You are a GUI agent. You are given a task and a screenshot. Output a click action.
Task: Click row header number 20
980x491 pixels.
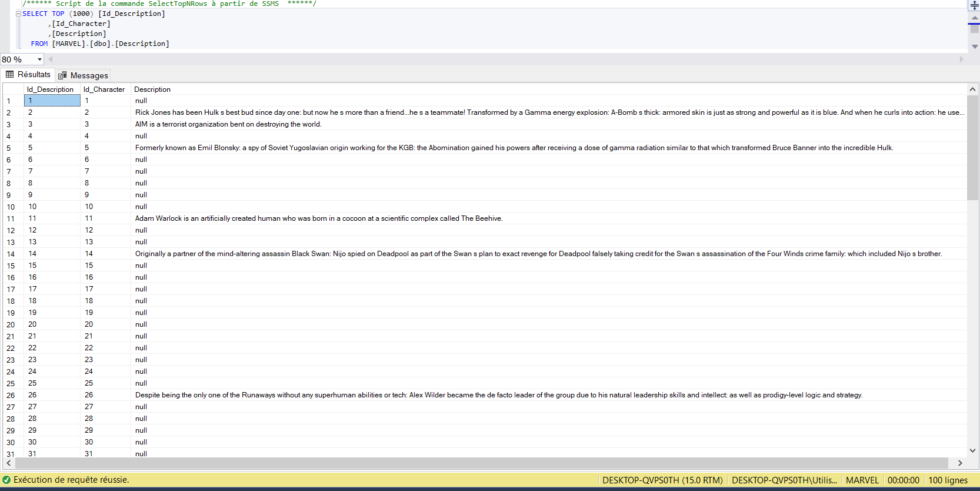click(12, 324)
